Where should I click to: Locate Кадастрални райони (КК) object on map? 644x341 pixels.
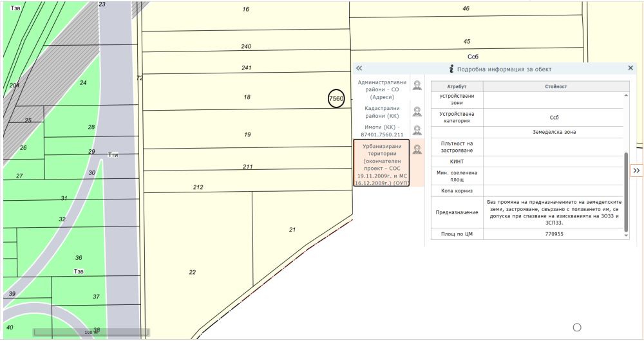click(x=417, y=111)
